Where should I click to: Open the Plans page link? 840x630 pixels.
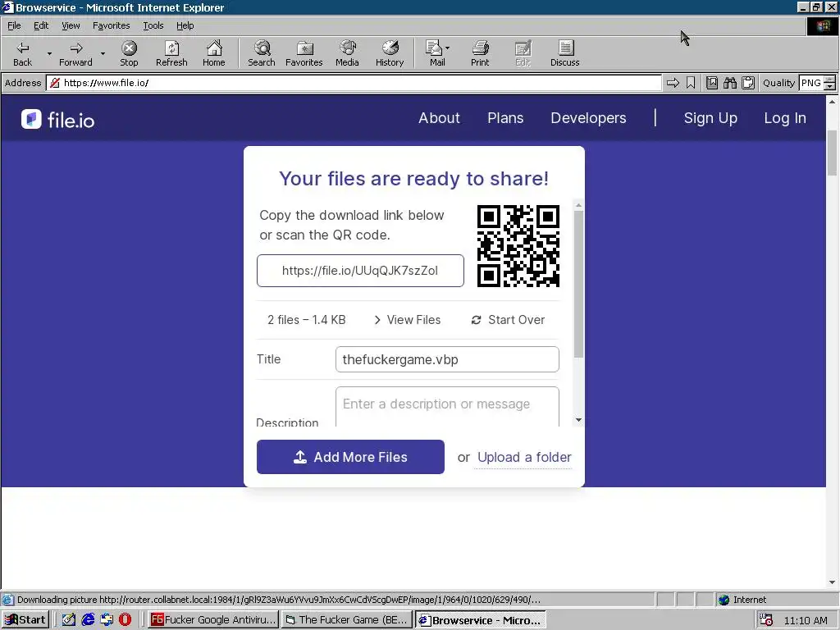click(505, 118)
